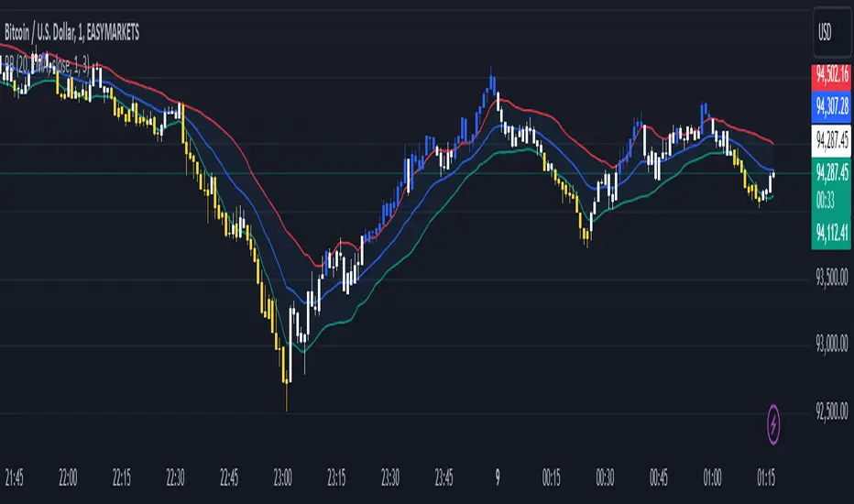This screenshot has width=854, height=504.
Task: Click the 93,000.00 price axis label
Action: (829, 345)
